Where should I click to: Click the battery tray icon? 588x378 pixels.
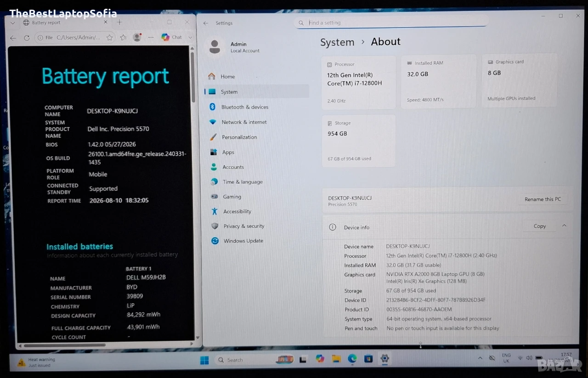(x=539, y=358)
